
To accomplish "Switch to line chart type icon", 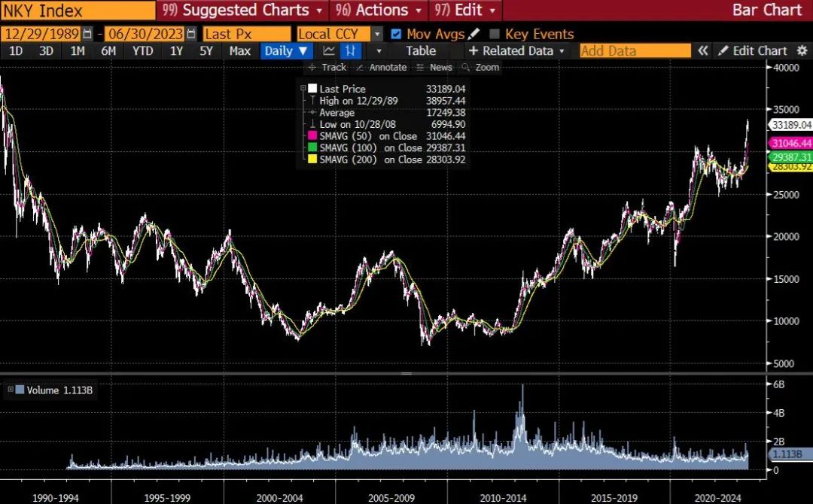I will (328, 51).
